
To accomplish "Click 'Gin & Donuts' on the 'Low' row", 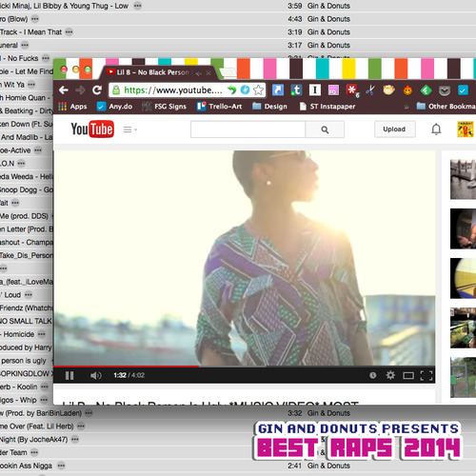I will pyautogui.click(x=328, y=6).
